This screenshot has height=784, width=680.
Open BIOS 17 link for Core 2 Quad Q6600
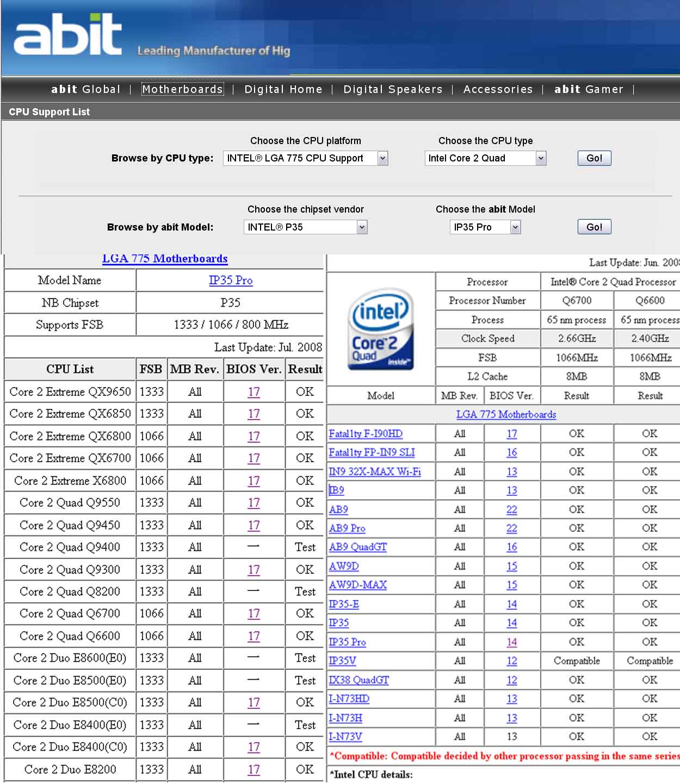coord(254,636)
